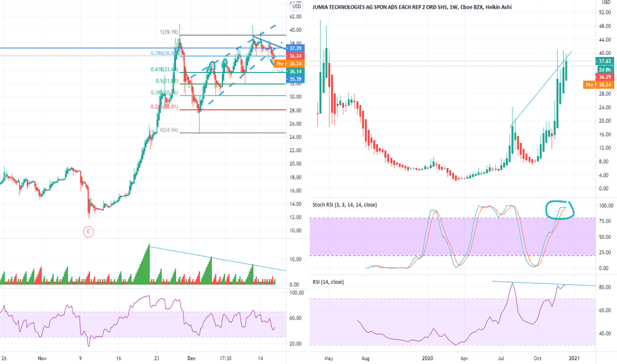617x364 pixels.
Task: Click the blue 37.29 price label on the left chart
Action: (x=295, y=48)
